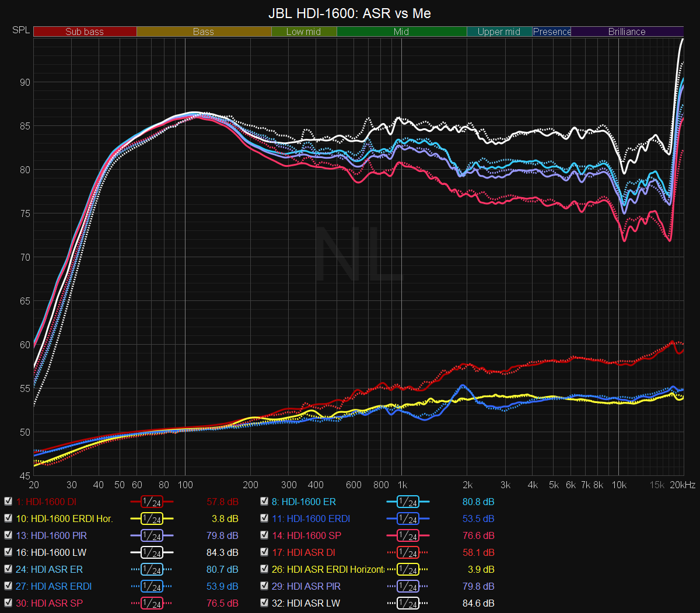Toggle visibility checkbox for 16: HDI-1600 LW
The width and height of the screenshot is (700, 613).
point(8,552)
